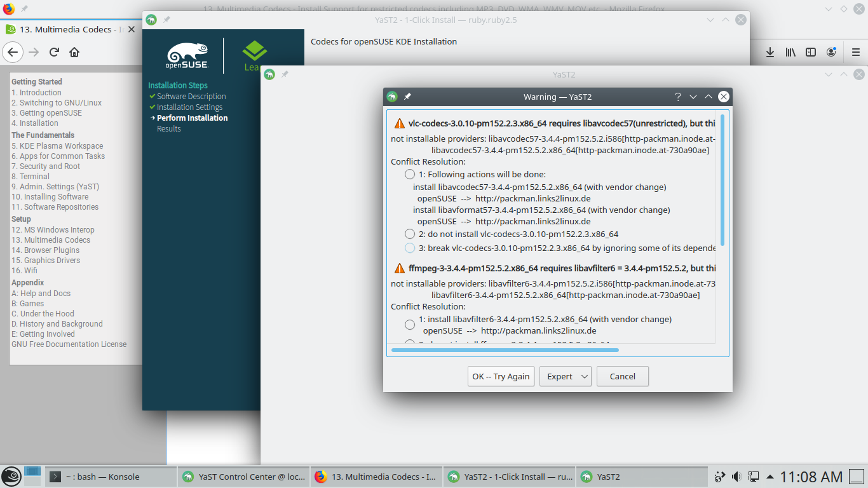Cancel the YaST2 warning dialog
Screen dimensions: 868x488
click(x=623, y=376)
